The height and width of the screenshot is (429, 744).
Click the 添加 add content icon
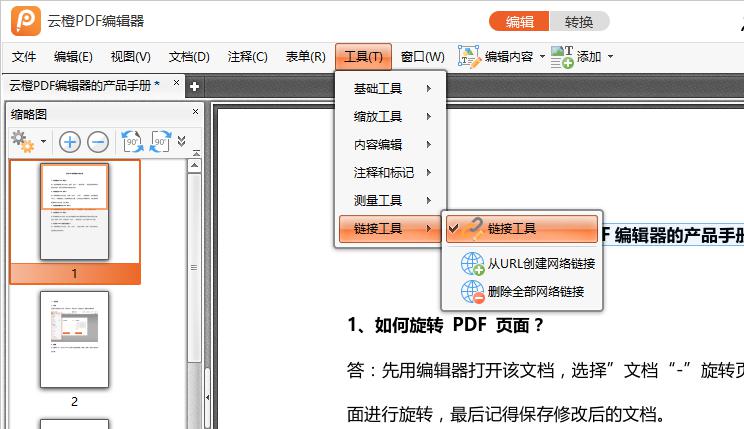point(562,57)
